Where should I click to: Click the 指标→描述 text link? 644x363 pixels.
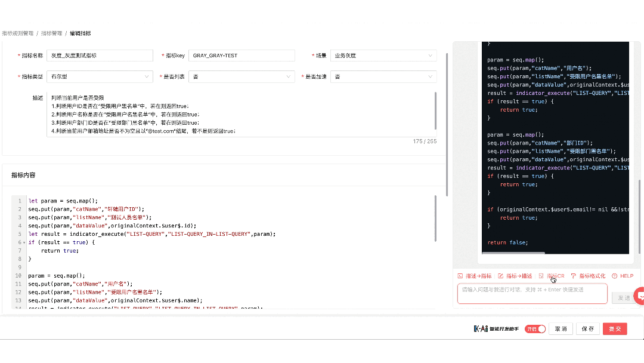[x=519, y=276]
